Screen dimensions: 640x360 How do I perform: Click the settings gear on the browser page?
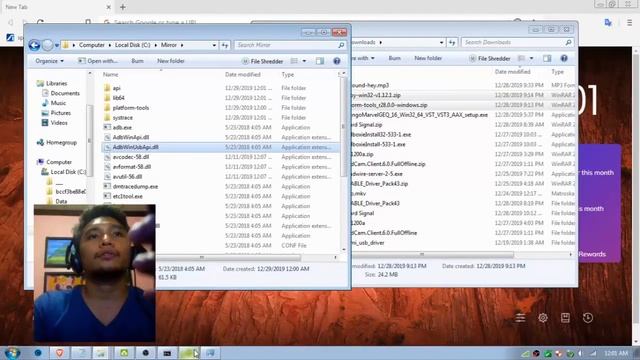pyautogui.click(x=543, y=318)
